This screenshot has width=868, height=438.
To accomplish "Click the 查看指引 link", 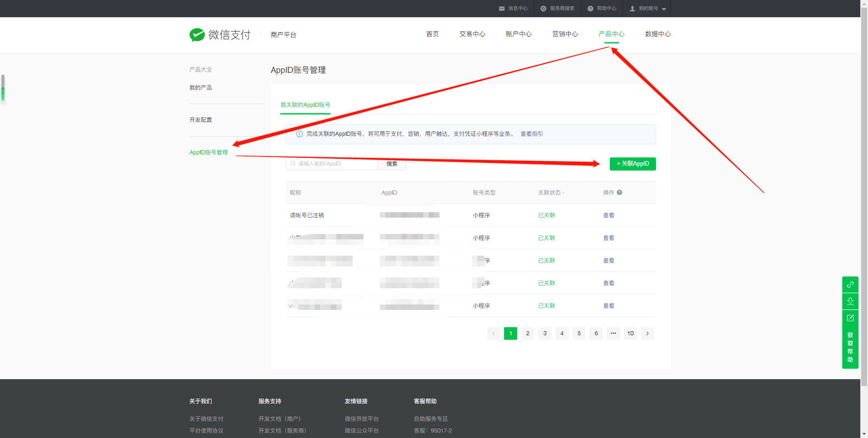I will pos(532,134).
